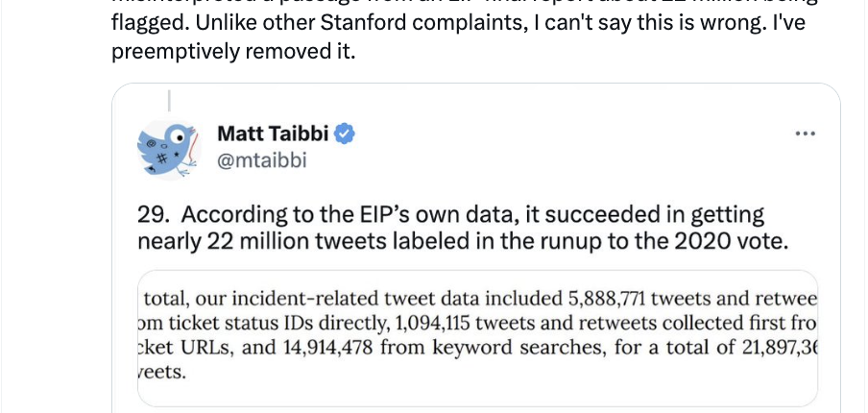Click the sentence mentioning 'Stanford complaints'
Viewport: 868px width, 413px height.
[x=458, y=23]
